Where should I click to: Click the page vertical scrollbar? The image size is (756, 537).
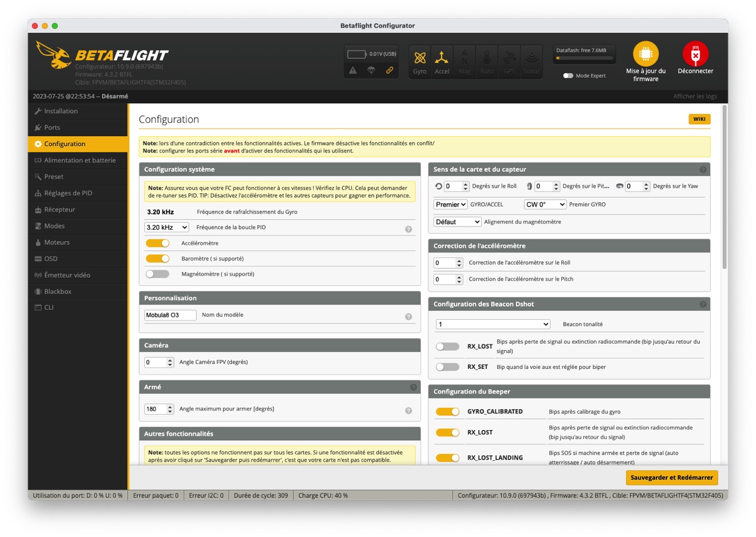(x=724, y=187)
